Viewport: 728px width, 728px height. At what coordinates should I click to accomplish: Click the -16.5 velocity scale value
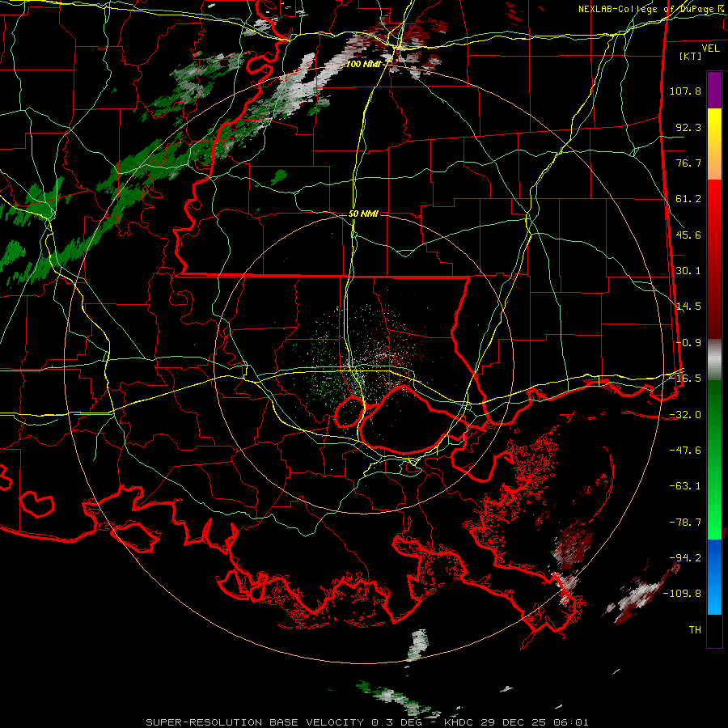[x=685, y=379]
